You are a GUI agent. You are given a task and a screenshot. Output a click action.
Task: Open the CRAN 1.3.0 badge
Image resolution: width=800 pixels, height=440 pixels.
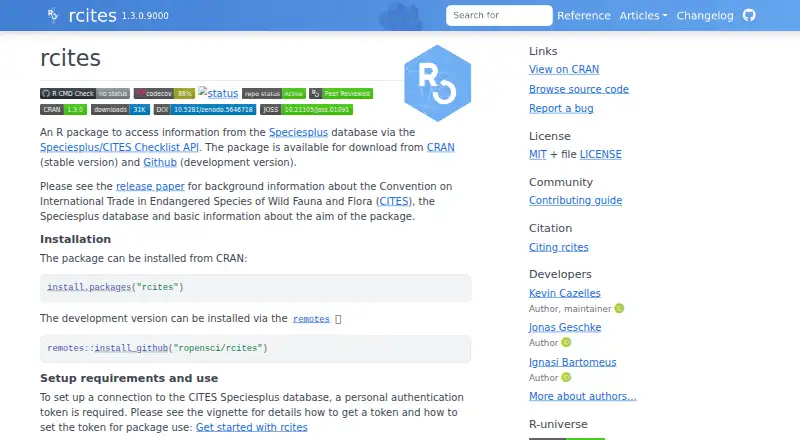point(64,109)
